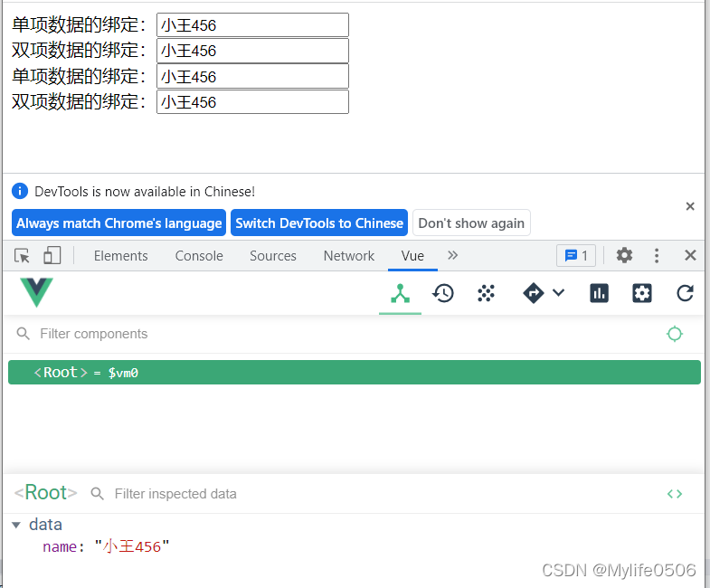Click Don't show again
The width and height of the screenshot is (710, 588).
tap(471, 223)
